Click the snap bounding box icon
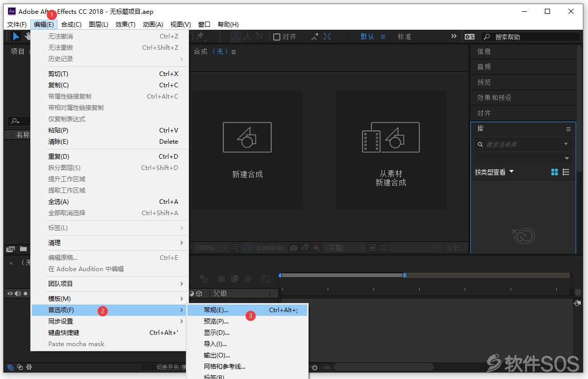The width and height of the screenshot is (588, 379). pos(327,36)
